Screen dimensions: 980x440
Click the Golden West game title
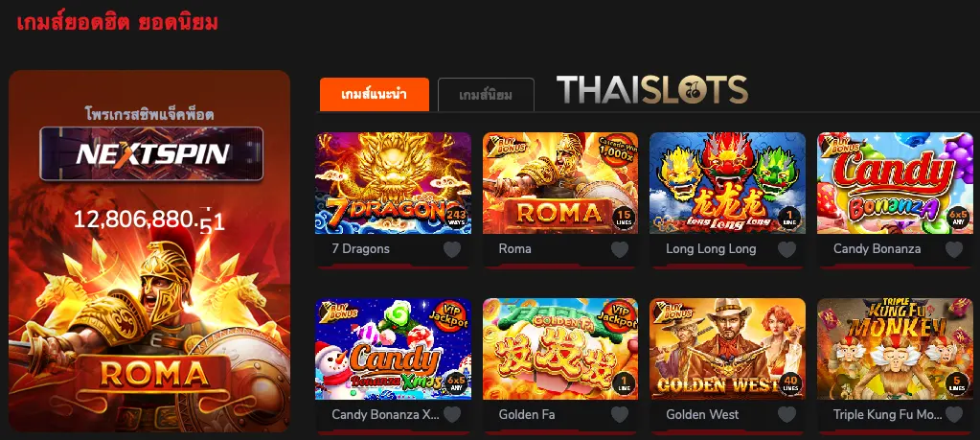point(702,414)
